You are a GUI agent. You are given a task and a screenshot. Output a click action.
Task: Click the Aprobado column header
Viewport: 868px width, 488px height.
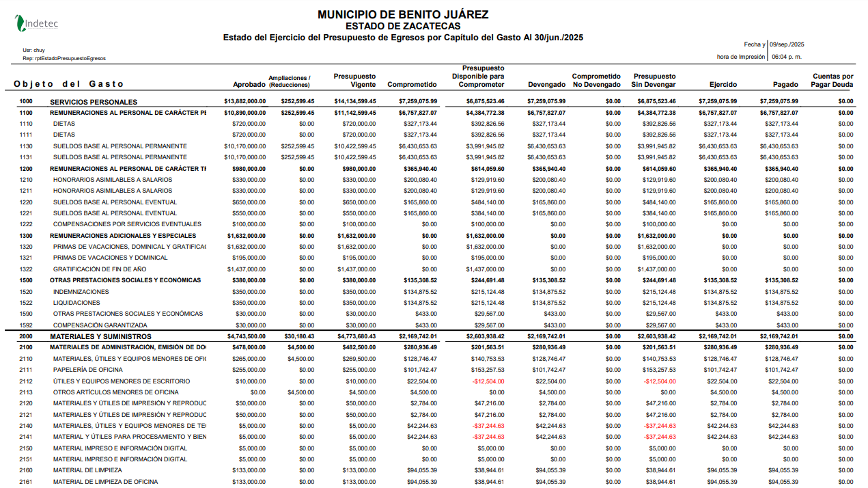coord(249,83)
